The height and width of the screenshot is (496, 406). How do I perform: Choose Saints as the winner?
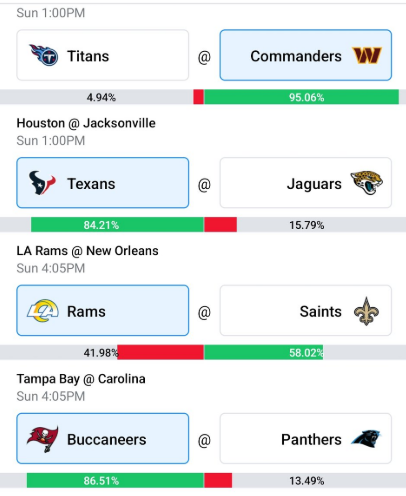tap(306, 310)
